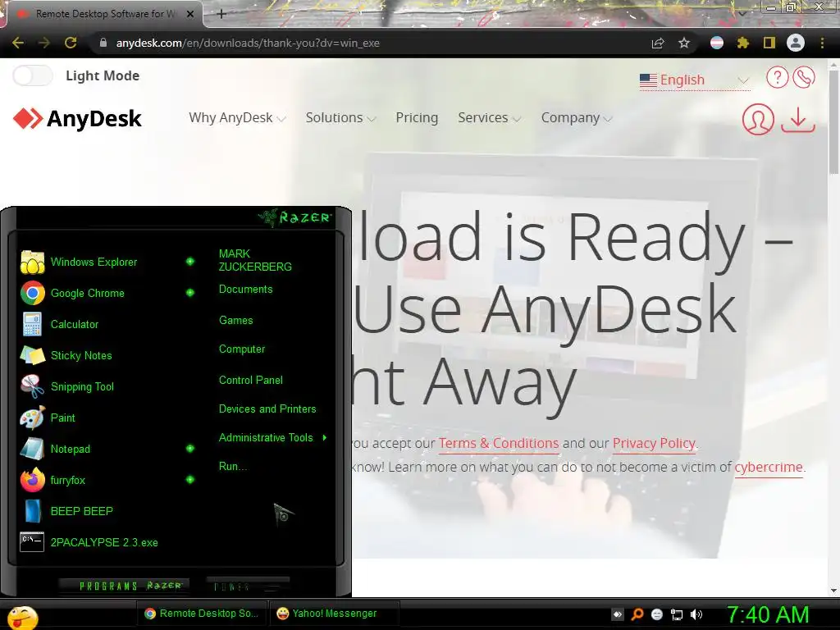Click the POWER button in start menu

[248, 586]
